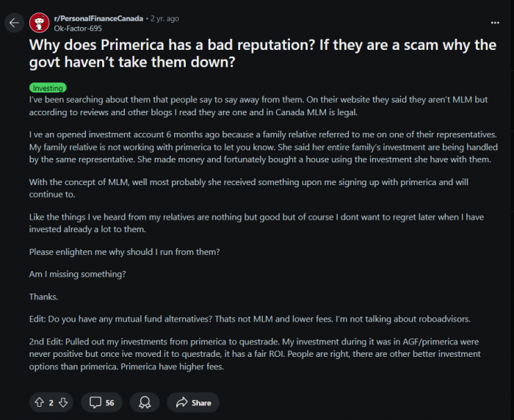The image size is (514, 420).
Task: Click the 'Am I missing something?' line
Action: pos(77,274)
